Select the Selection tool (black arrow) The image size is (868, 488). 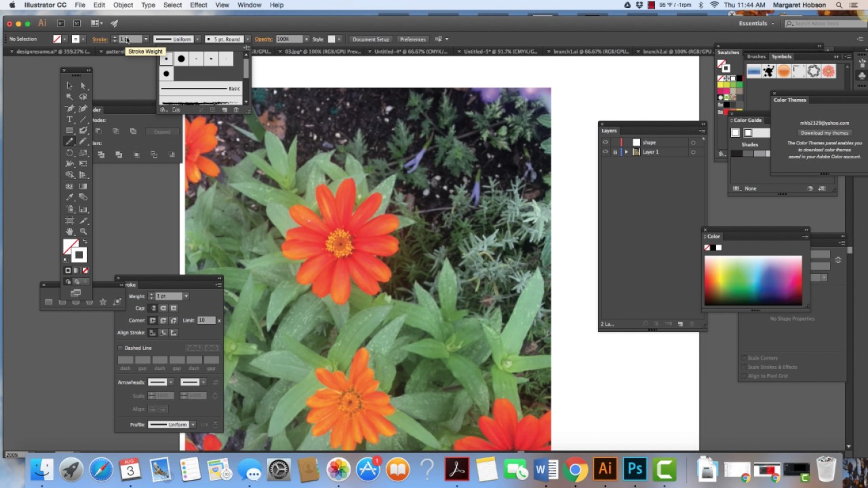click(69, 86)
